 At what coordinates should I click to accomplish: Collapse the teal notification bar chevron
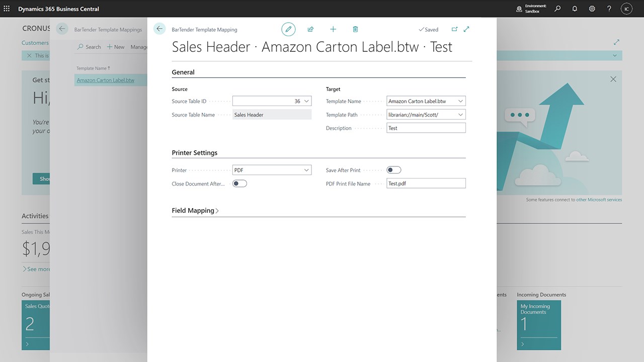pyautogui.click(x=615, y=55)
